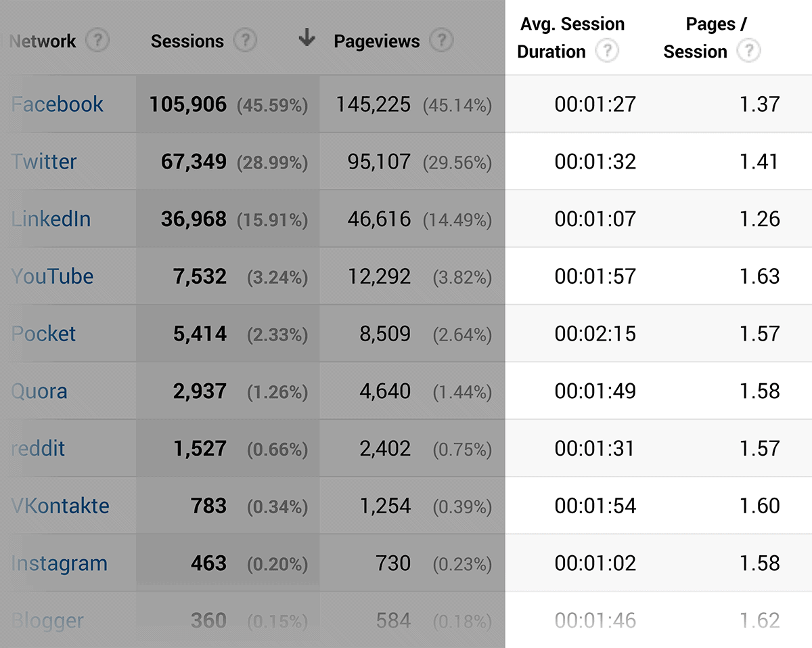Select Twitter sessions percentage (28.99%)
This screenshot has height=648, width=812.
(272, 163)
